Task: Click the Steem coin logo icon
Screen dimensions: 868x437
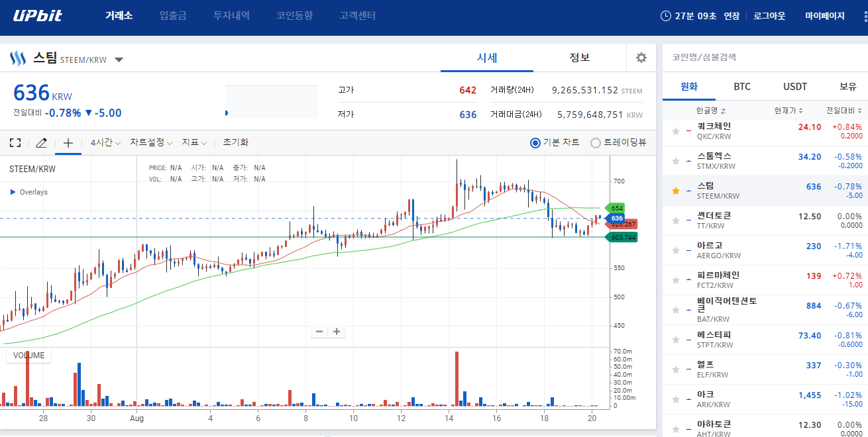Action: pyautogui.click(x=17, y=58)
